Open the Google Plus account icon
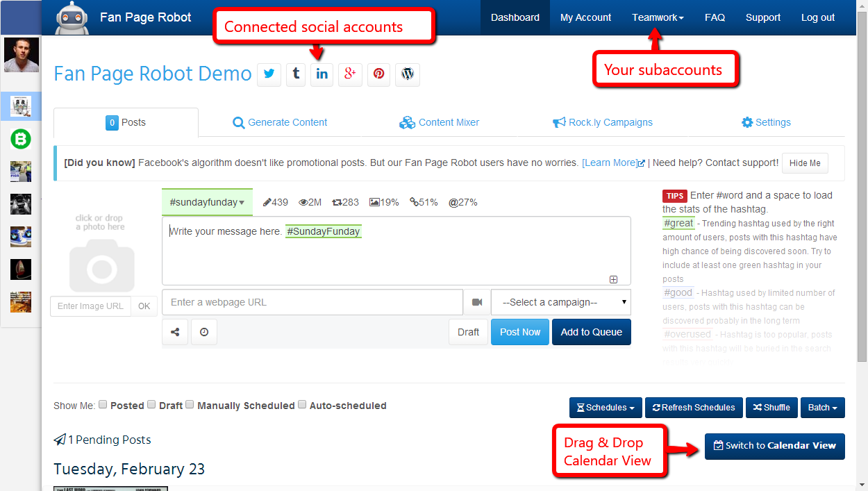868x491 pixels. pyautogui.click(x=350, y=74)
